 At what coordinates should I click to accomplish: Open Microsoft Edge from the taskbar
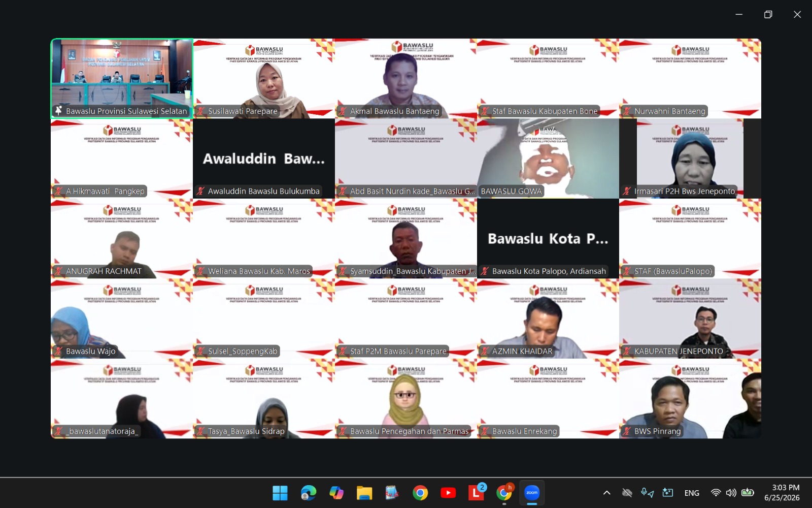308,493
